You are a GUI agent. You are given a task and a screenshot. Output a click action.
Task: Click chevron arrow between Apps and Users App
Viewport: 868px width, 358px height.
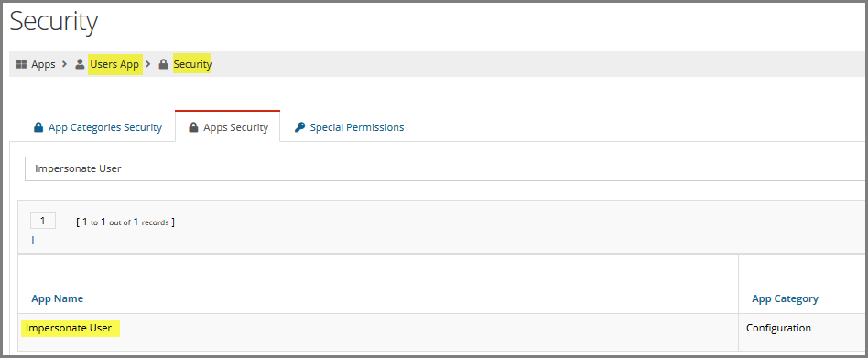(x=65, y=64)
